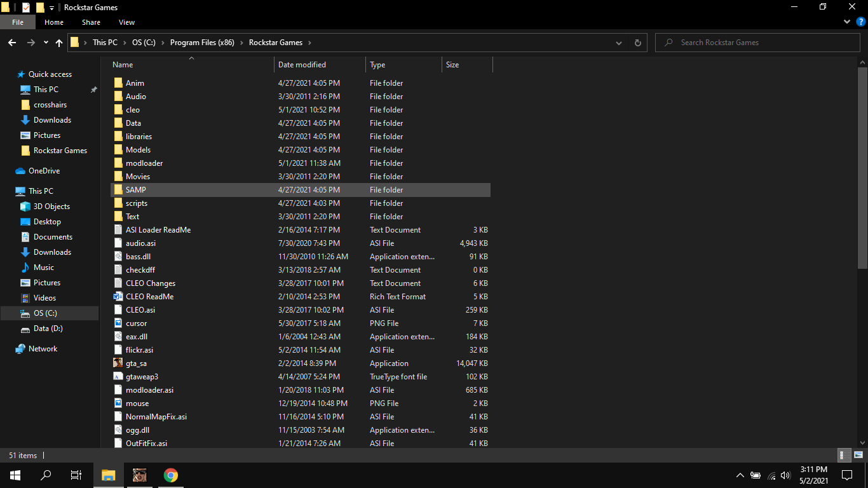This screenshot has height=488, width=868.
Task: Open the notification center icon
Action: click(847, 475)
